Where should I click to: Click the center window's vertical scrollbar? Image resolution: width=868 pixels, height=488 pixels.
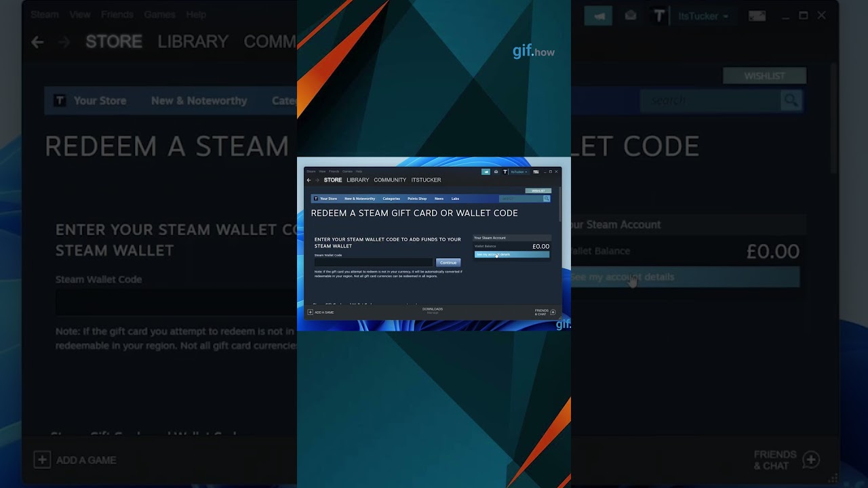point(559,203)
